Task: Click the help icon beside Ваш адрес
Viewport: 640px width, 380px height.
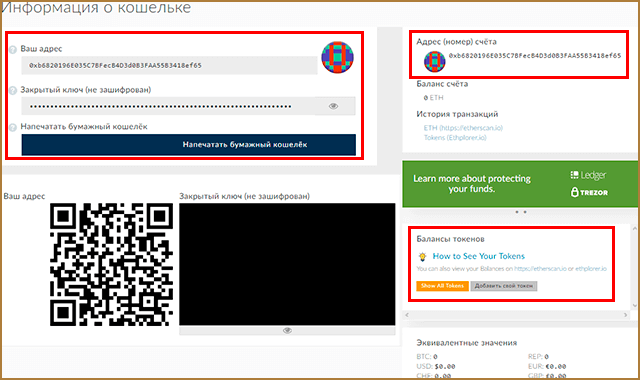Action: [13, 50]
